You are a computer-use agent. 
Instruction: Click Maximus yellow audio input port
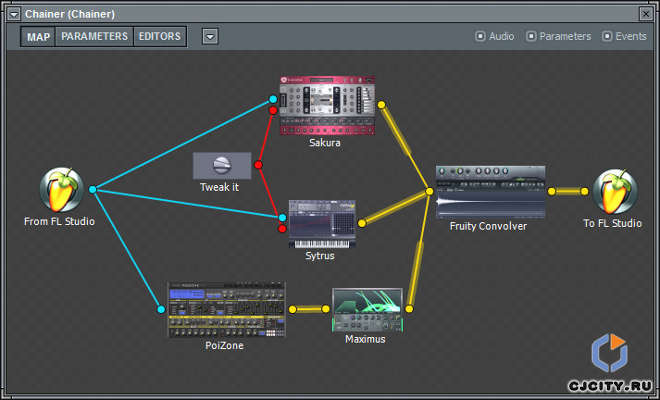(x=326, y=309)
